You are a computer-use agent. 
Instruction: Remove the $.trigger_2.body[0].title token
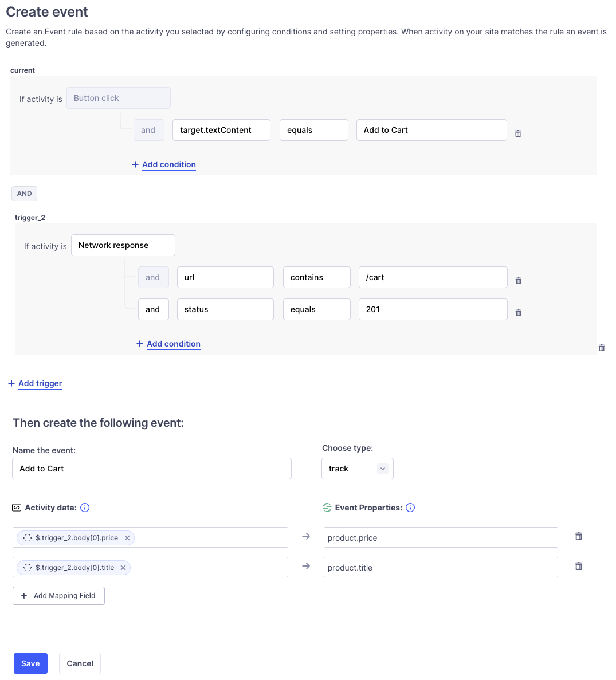[x=123, y=567]
